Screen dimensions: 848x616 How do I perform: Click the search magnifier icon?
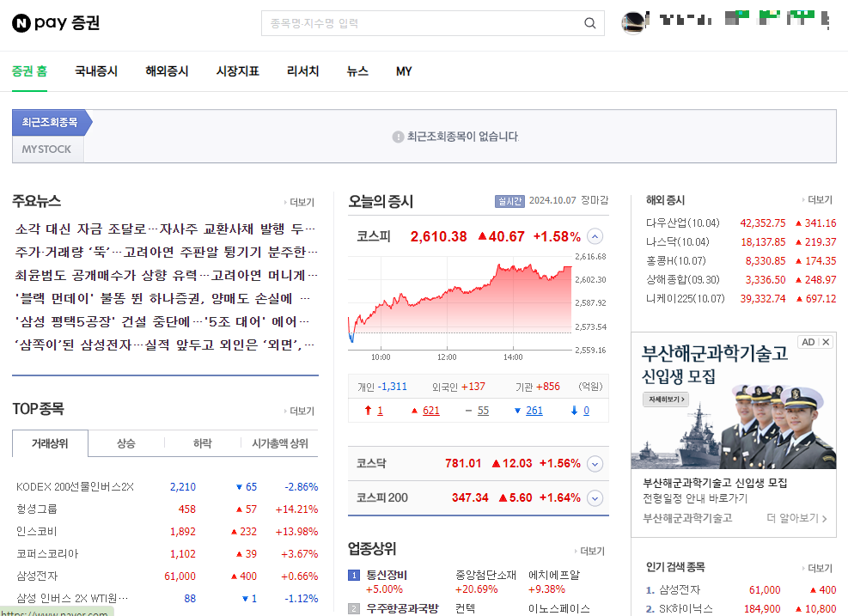click(590, 23)
